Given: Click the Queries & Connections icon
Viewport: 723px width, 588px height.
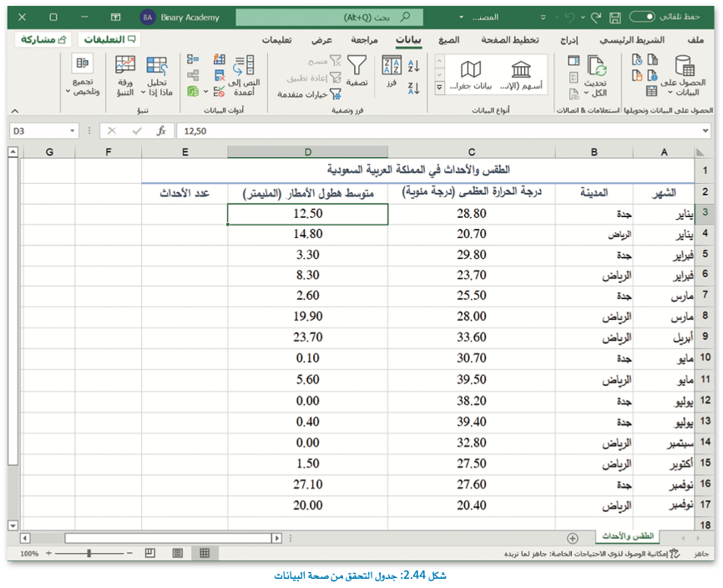Looking at the screenshot, I should click(574, 60).
